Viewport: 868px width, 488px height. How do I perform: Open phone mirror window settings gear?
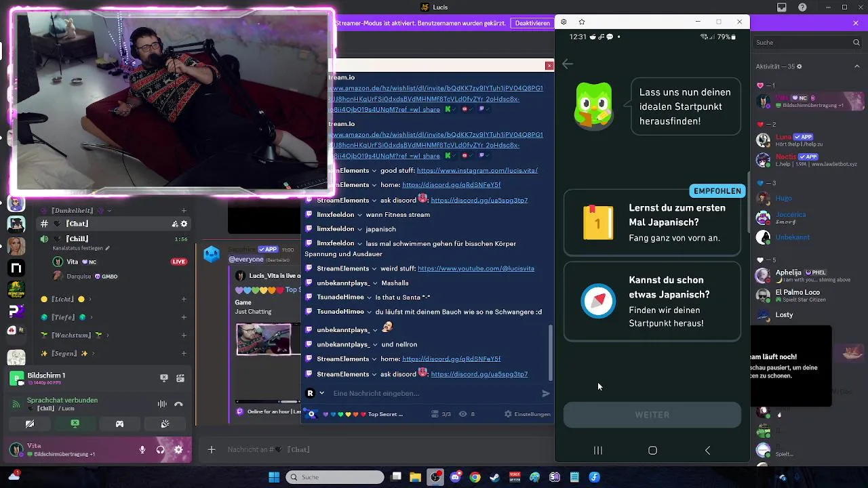tap(564, 22)
